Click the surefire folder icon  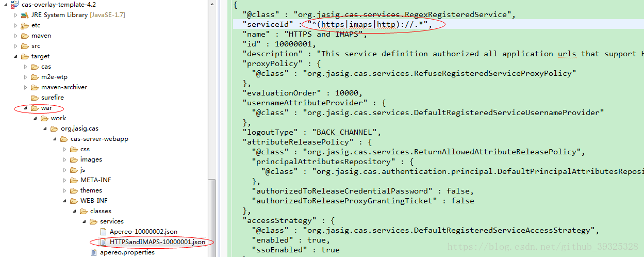pos(35,98)
